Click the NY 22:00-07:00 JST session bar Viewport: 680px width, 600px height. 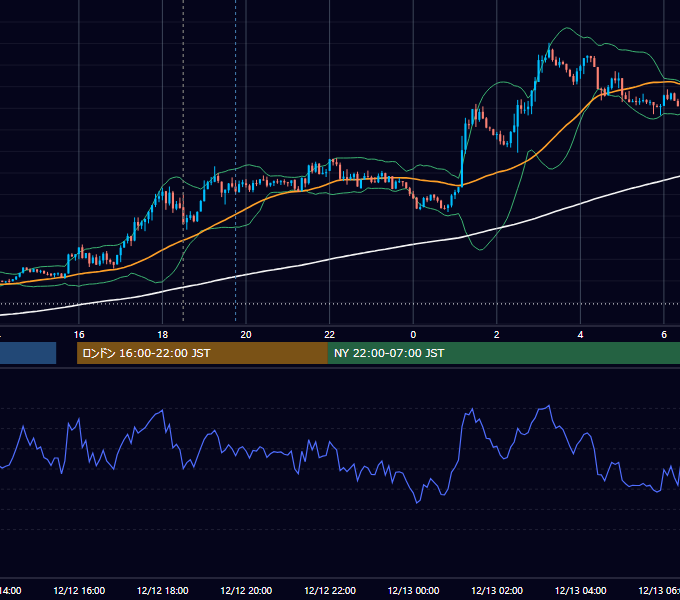(503, 353)
